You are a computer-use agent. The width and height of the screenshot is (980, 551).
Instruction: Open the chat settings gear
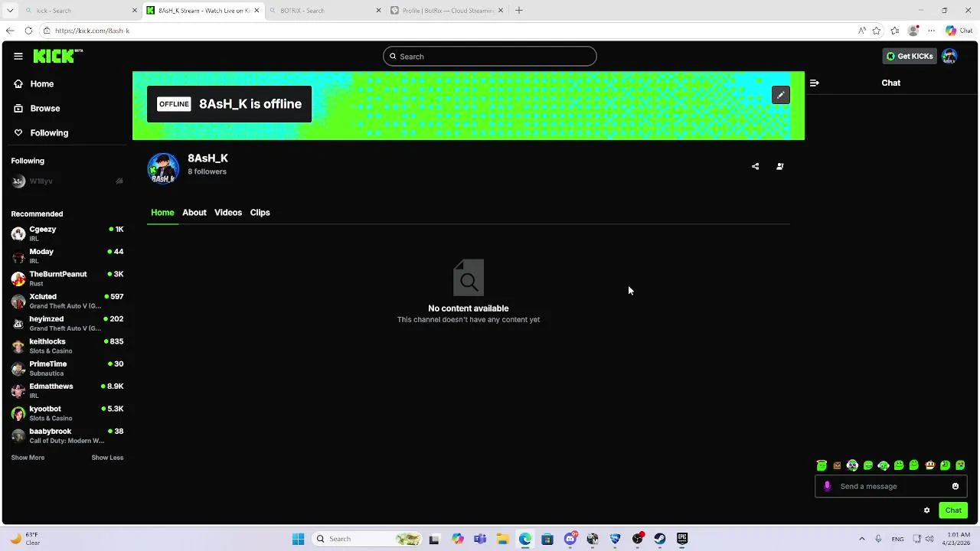tap(926, 510)
